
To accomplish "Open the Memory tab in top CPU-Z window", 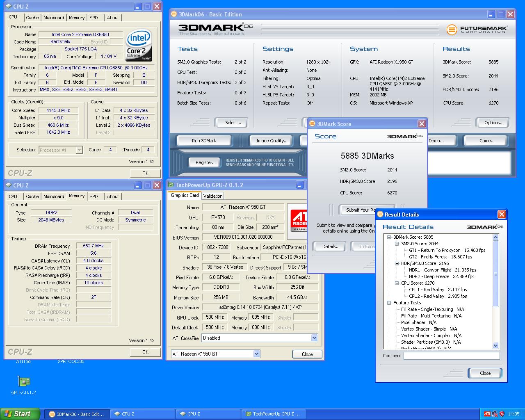I will 77,18.
